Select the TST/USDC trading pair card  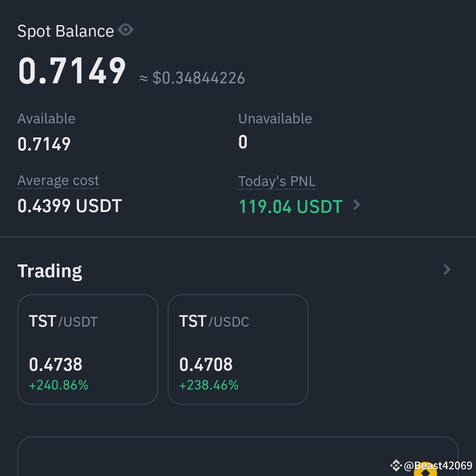pyautogui.click(x=238, y=349)
